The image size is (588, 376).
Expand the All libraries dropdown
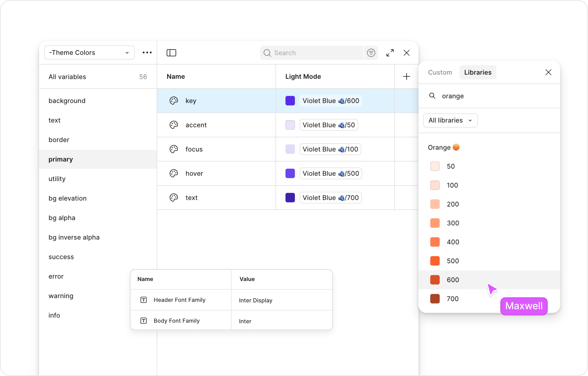click(x=450, y=120)
